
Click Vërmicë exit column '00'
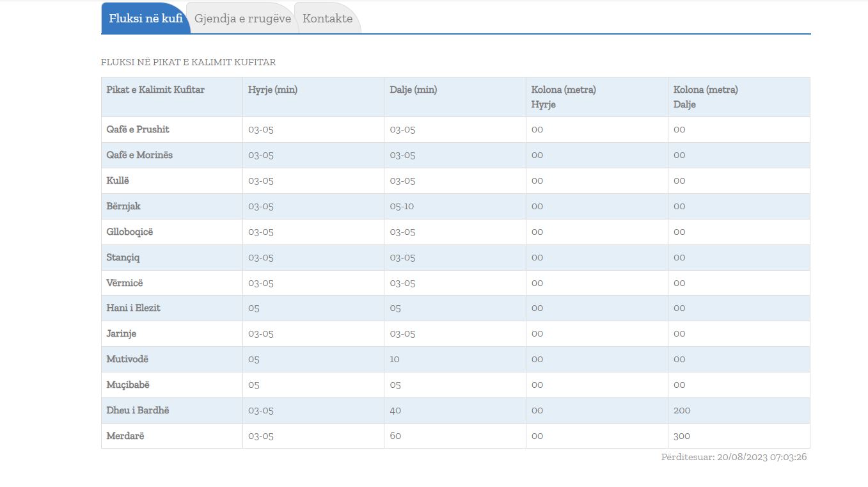[679, 283]
